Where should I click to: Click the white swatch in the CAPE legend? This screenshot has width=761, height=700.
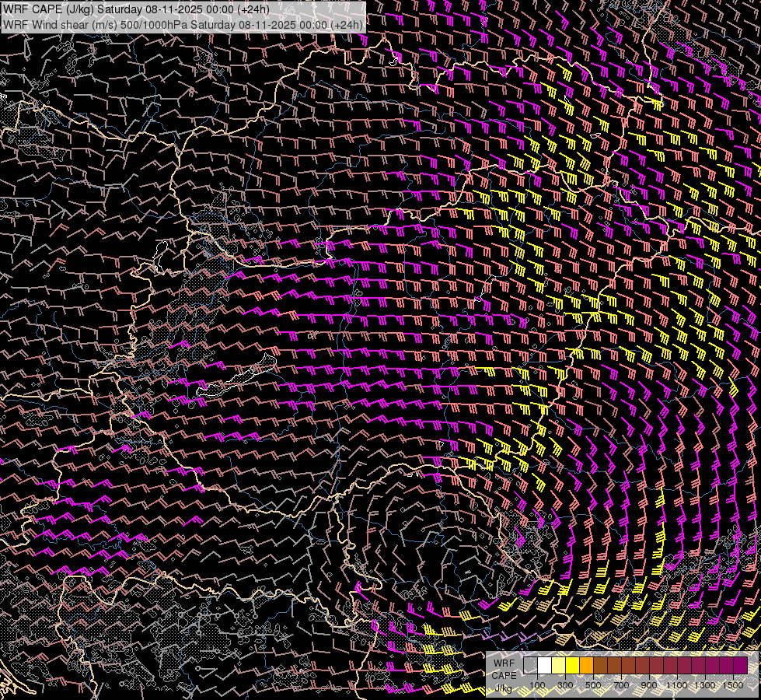(544, 666)
